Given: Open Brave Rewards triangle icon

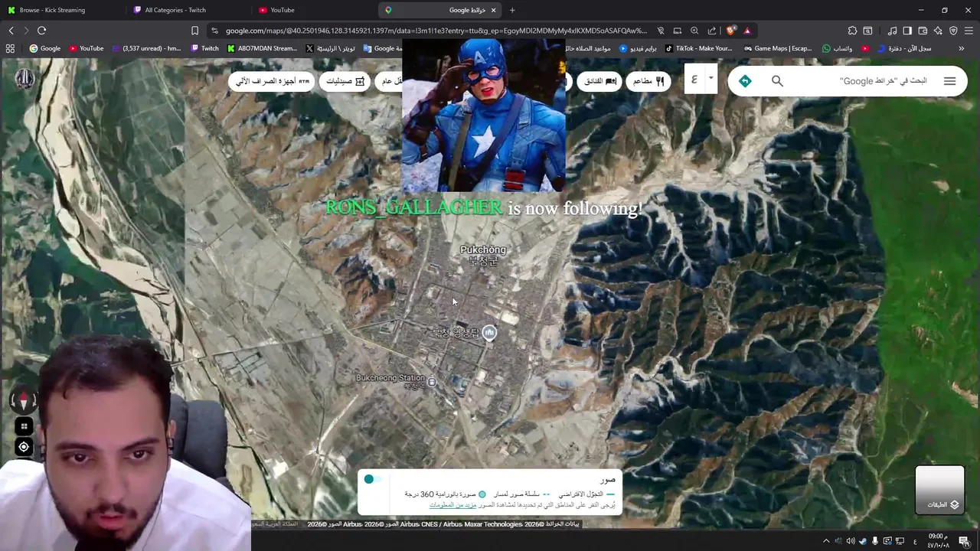Looking at the screenshot, I should pyautogui.click(x=747, y=31).
